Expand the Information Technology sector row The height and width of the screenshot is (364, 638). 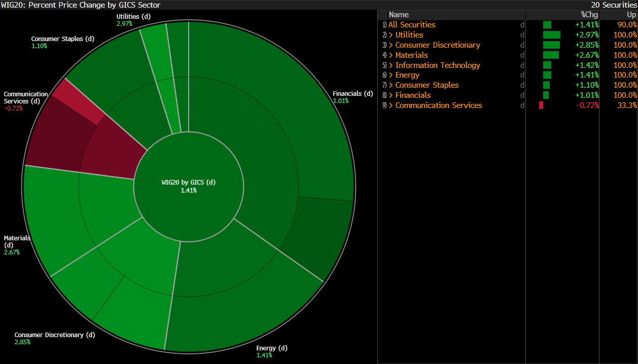pyautogui.click(x=391, y=65)
